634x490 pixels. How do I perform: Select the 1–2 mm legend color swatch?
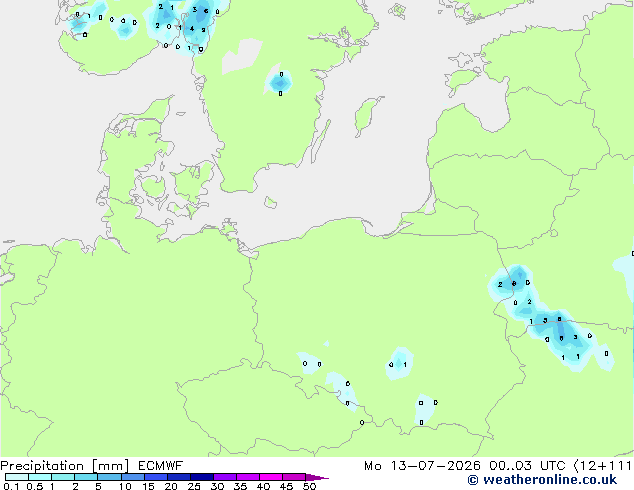[x=63, y=477]
